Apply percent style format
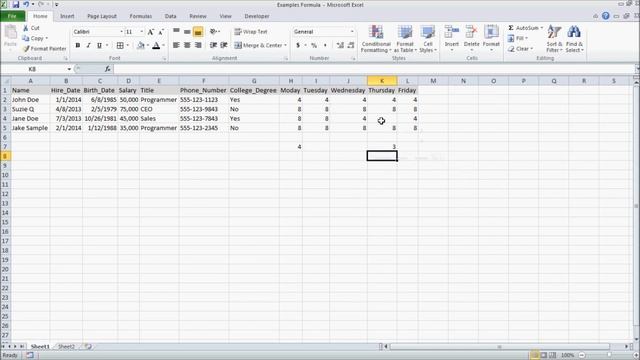 tap(314, 45)
